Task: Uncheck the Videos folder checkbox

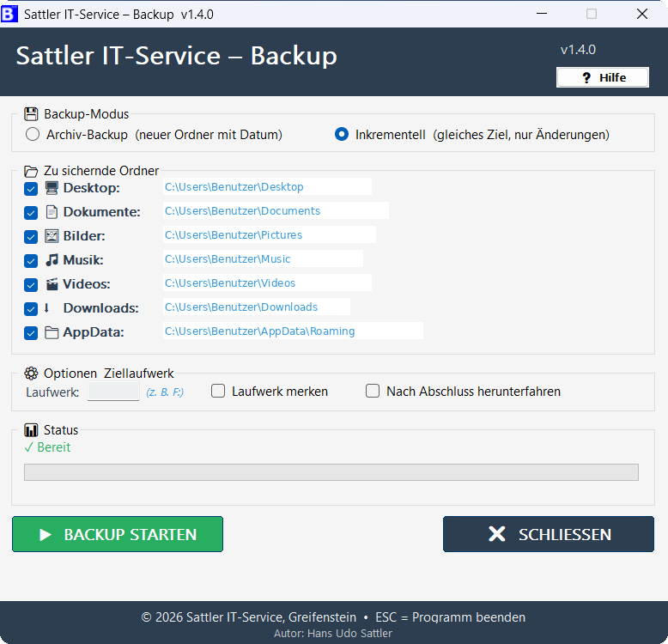Action: click(31, 285)
